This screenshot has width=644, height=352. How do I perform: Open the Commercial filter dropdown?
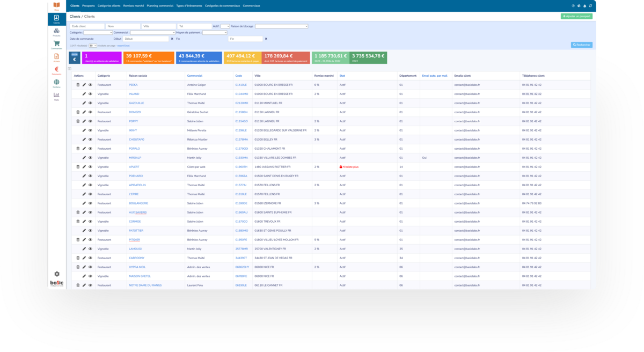[152, 32]
